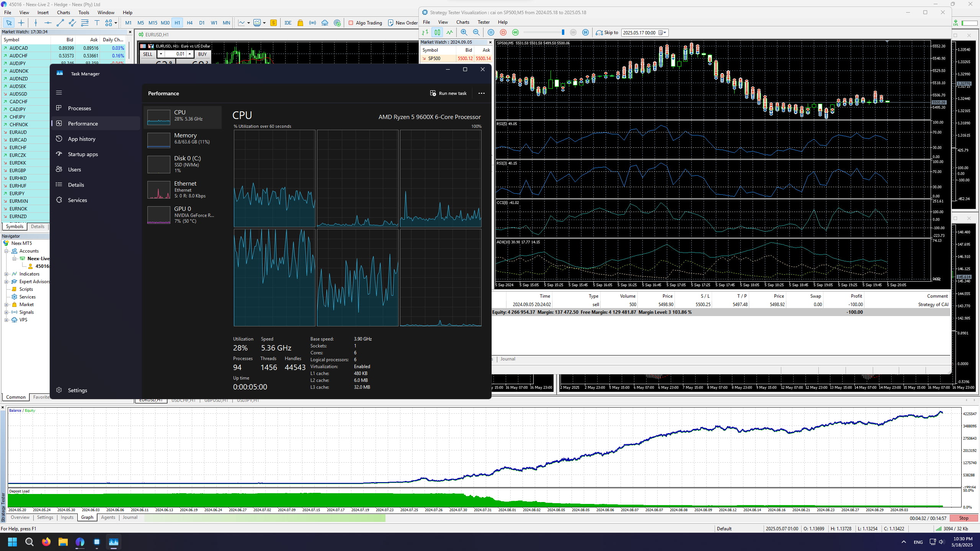Open the Tools menu in MT5
Screen dimensions: 980x551
pyautogui.click(x=83, y=13)
